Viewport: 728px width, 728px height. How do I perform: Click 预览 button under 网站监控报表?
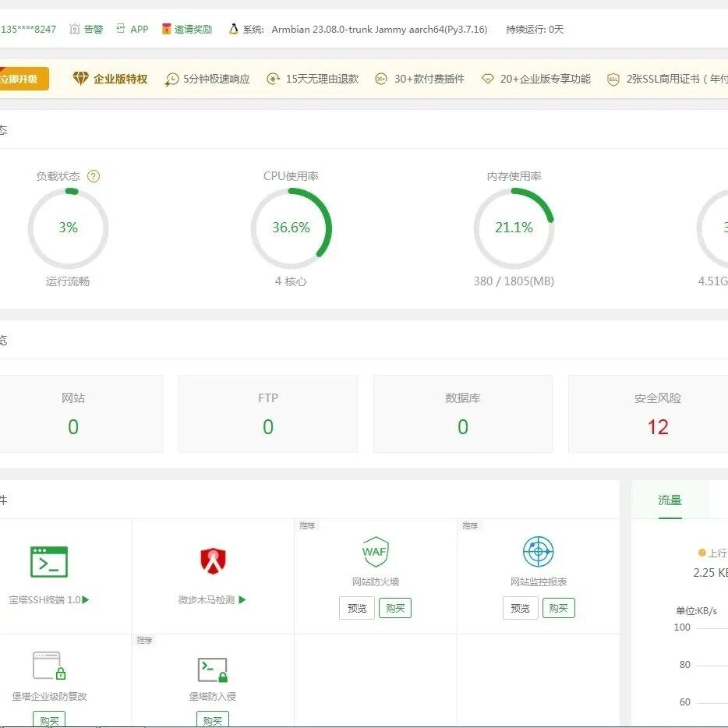click(520, 608)
